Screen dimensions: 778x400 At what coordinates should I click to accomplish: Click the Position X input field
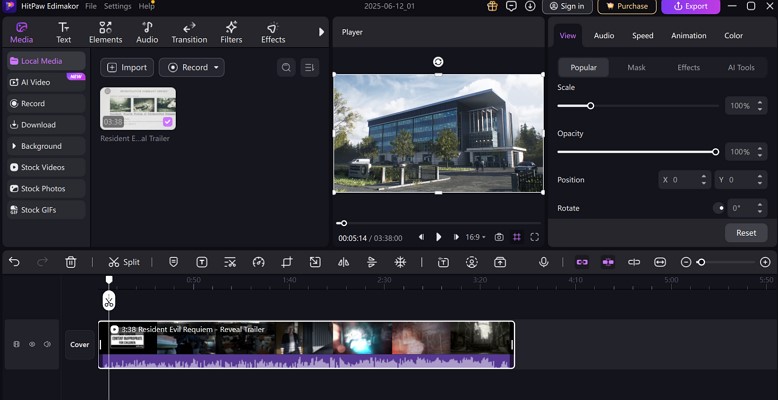coord(685,180)
